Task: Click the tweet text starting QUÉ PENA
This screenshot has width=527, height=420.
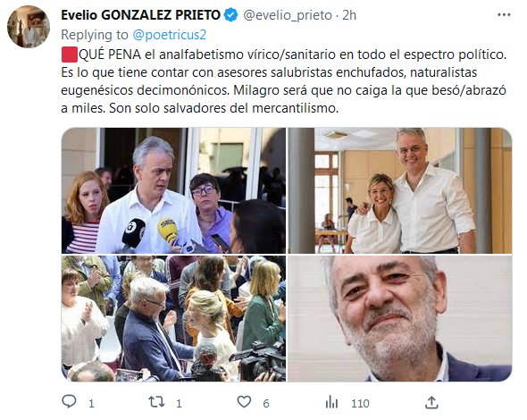Action: 284,81
